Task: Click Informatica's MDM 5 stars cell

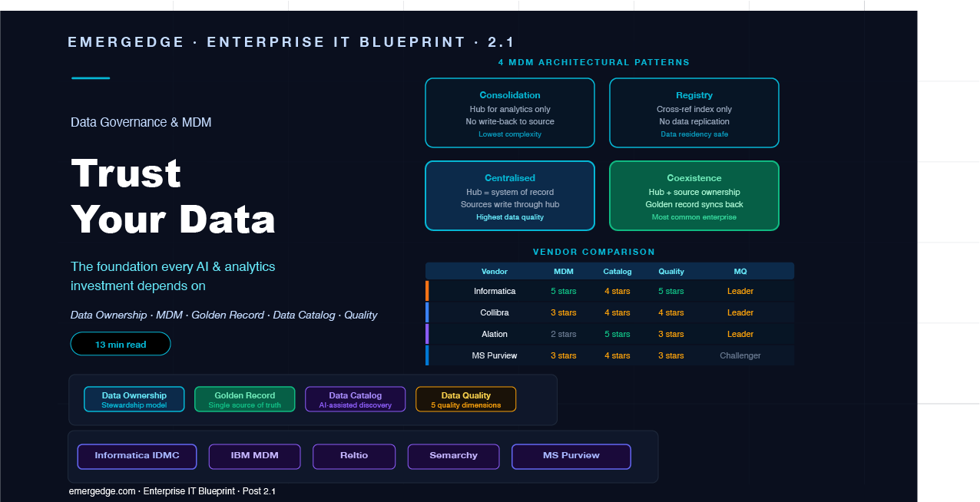Action: pos(564,291)
